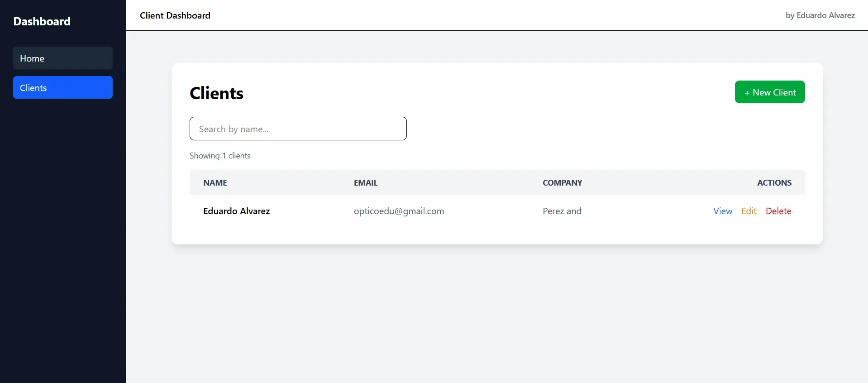
Task: Click the COMPANY column header
Action: [x=562, y=183]
